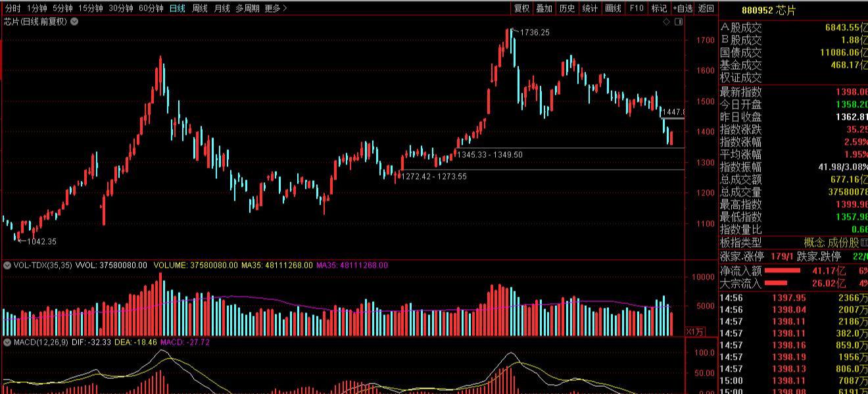The width and height of the screenshot is (868, 394).
Task: Click the 总成交额 row
Action: (794, 179)
